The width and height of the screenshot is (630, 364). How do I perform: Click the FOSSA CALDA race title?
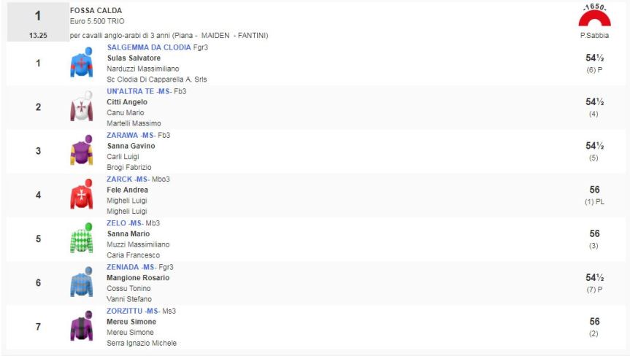tap(96, 11)
